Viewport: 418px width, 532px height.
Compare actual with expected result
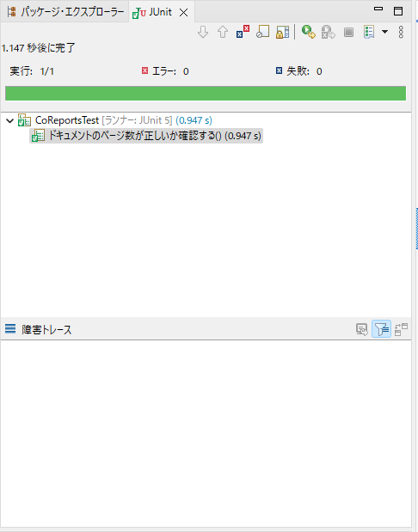click(x=401, y=329)
